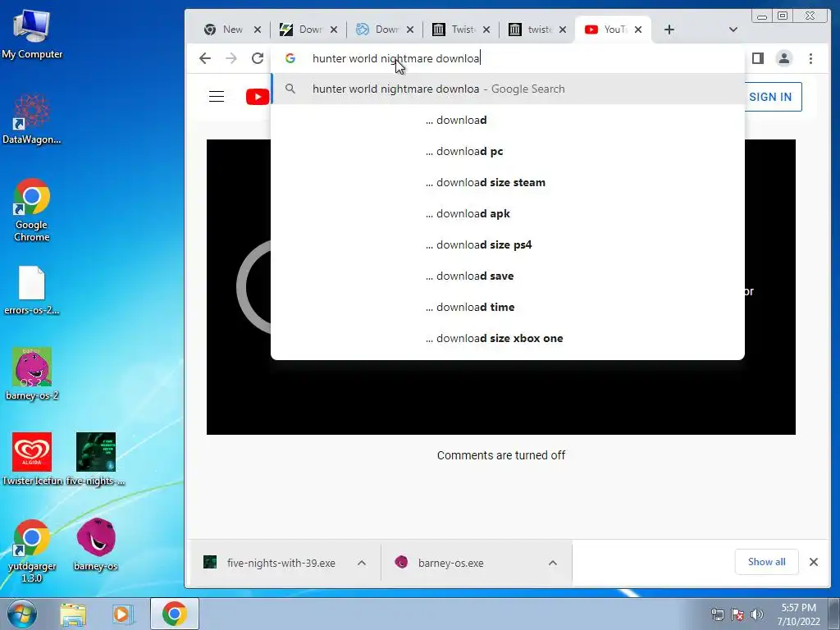Select five-nights desktop icon
Image resolution: width=840 pixels, height=630 pixels.
(96, 459)
